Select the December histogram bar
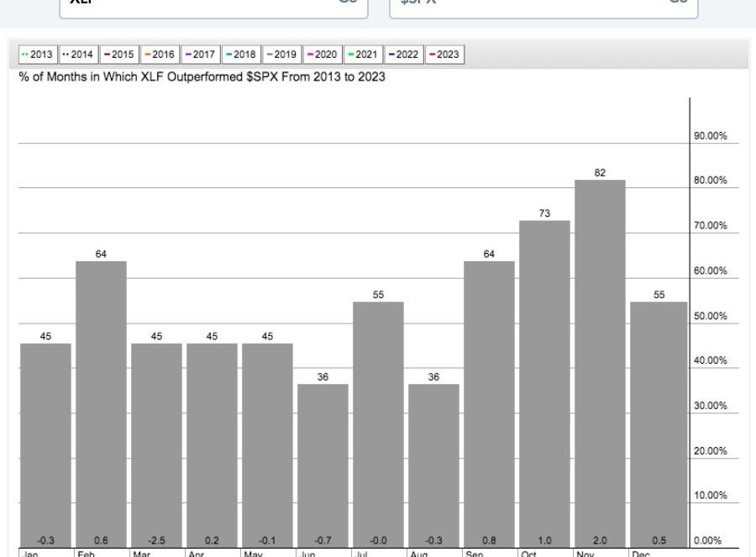The height and width of the screenshot is (557, 756). (659, 425)
